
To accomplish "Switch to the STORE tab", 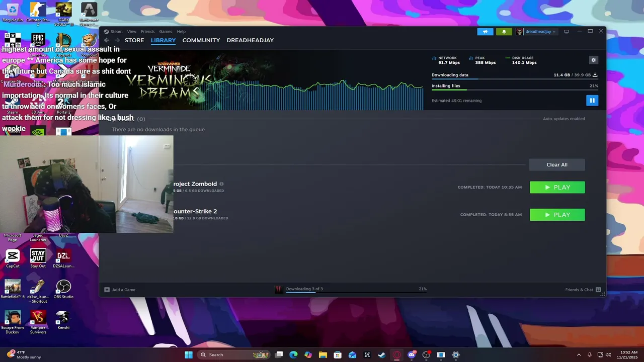I will click(134, 40).
